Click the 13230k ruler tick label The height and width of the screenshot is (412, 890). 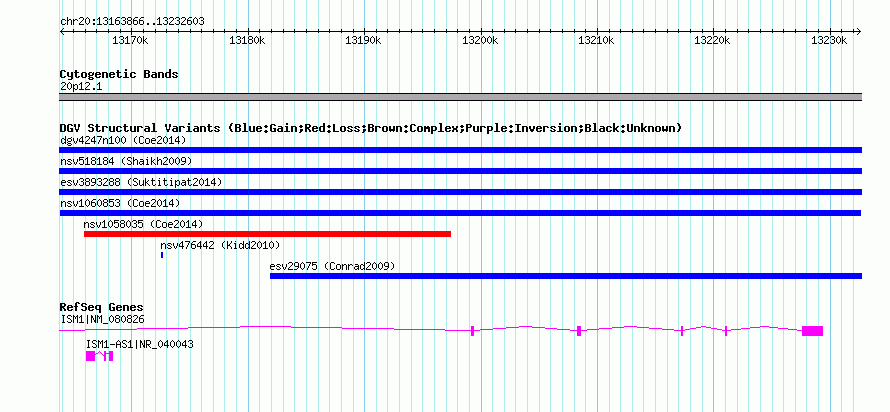tap(829, 40)
